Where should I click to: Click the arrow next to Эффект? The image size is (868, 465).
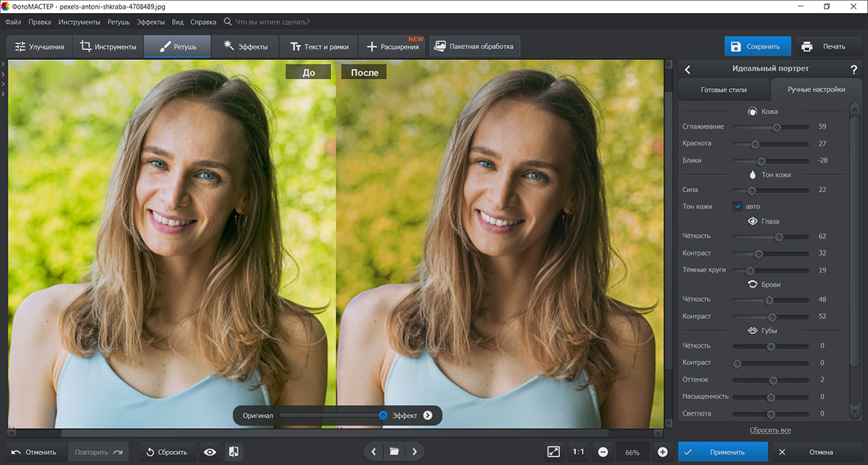427,415
